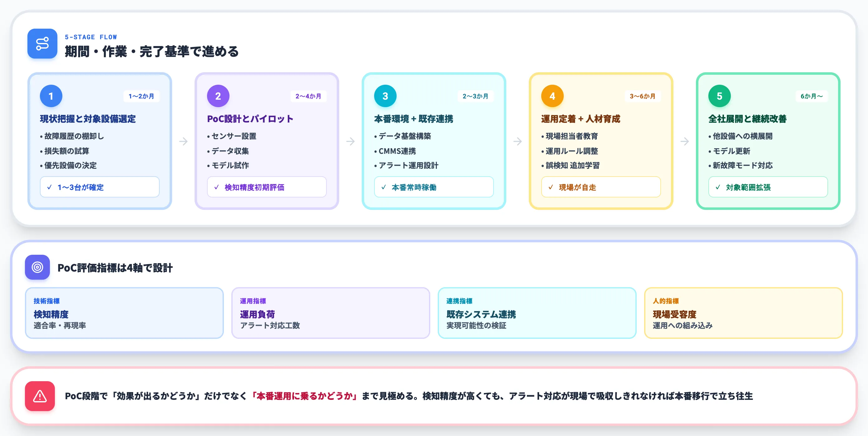The height and width of the screenshot is (436, 868).
Task: Click the purple target icon beside the PoC heading
Action: pos(37,267)
